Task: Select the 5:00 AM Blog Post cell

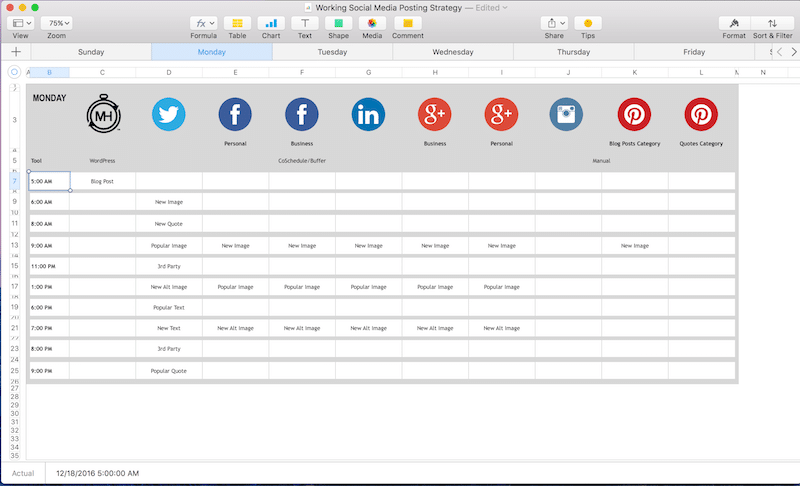Action: tap(102, 182)
